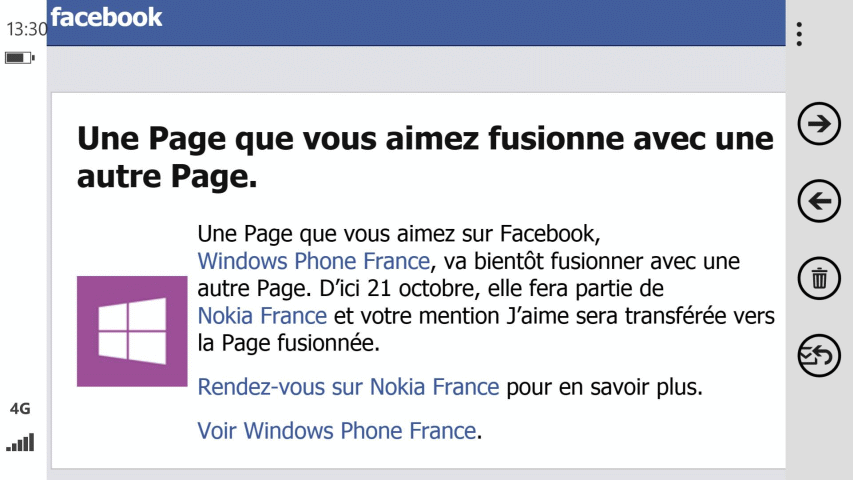853x480 pixels.
Task: Tap the text "pour en savoir plus"
Action: click(604, 387)
